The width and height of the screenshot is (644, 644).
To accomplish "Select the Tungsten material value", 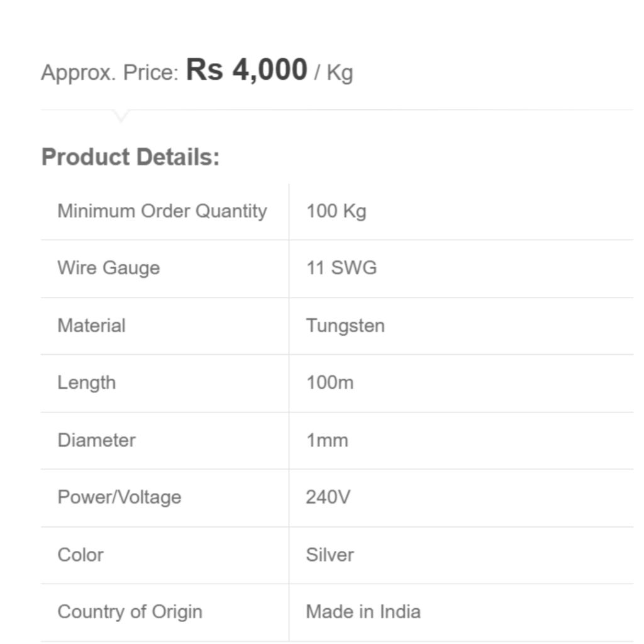I will click(345, 326).
